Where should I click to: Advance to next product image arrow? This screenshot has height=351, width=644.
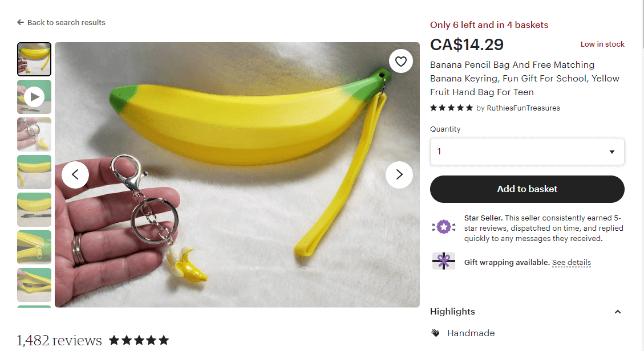tap(399, 175)
